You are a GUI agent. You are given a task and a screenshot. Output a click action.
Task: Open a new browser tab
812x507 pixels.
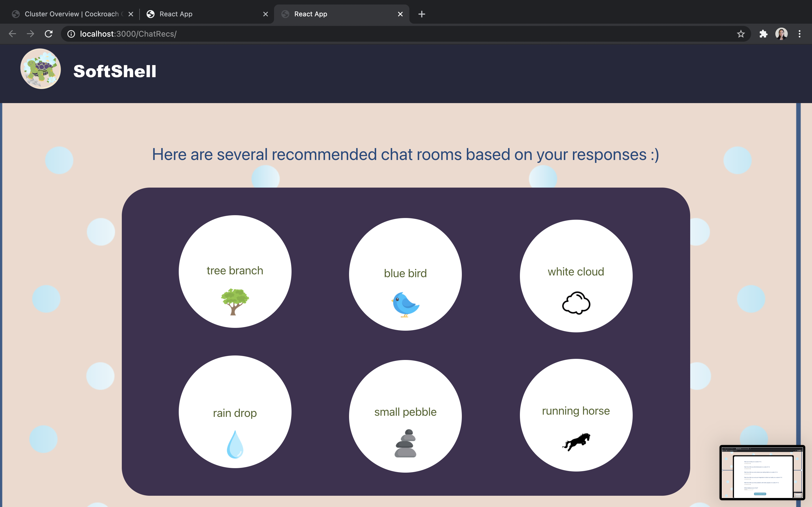[422, 14]
